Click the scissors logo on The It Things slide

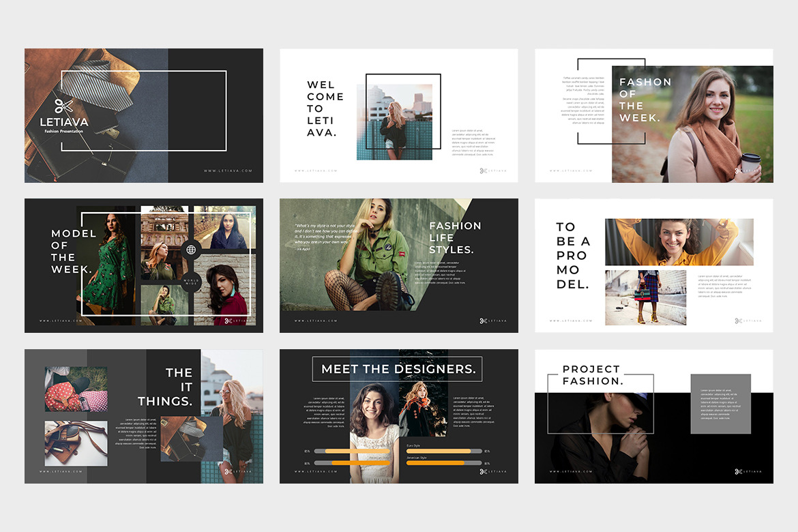(x=228, y=471)
